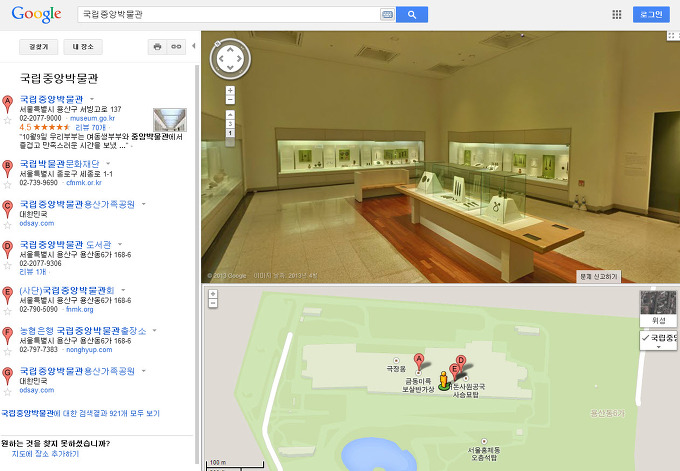Click the link (chain) share icon
The image size is (680, 471).
[x=177, y=46]
